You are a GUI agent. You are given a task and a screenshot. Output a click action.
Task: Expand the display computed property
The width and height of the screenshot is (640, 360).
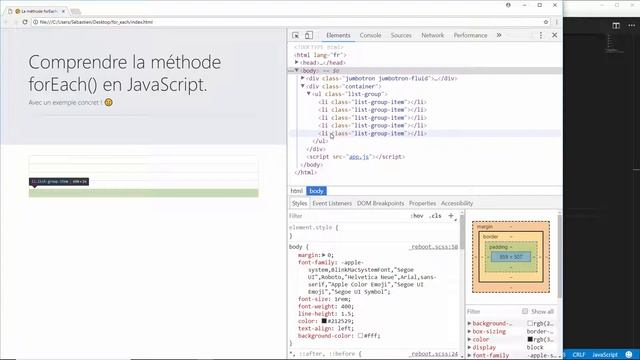pyautogui.click(x=469, y=347)
